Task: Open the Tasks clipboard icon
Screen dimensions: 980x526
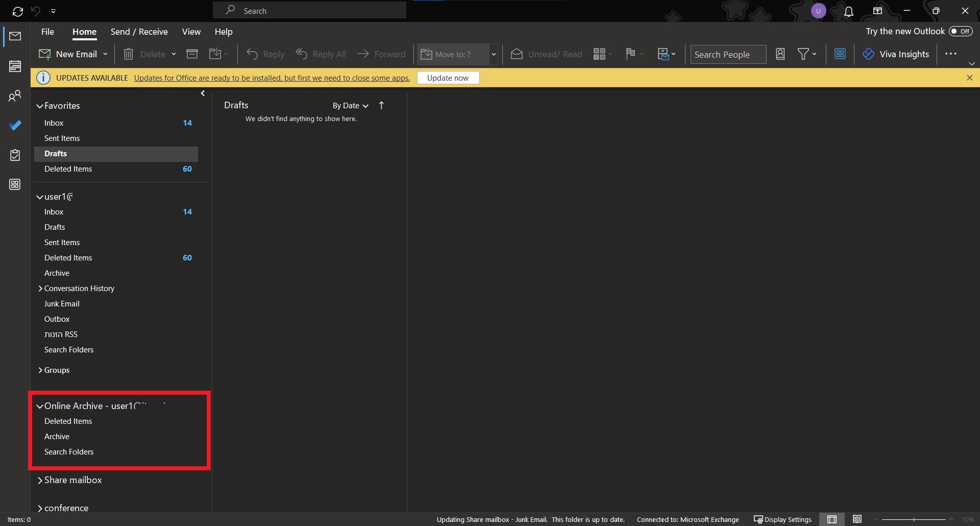Action: (15, 155)
